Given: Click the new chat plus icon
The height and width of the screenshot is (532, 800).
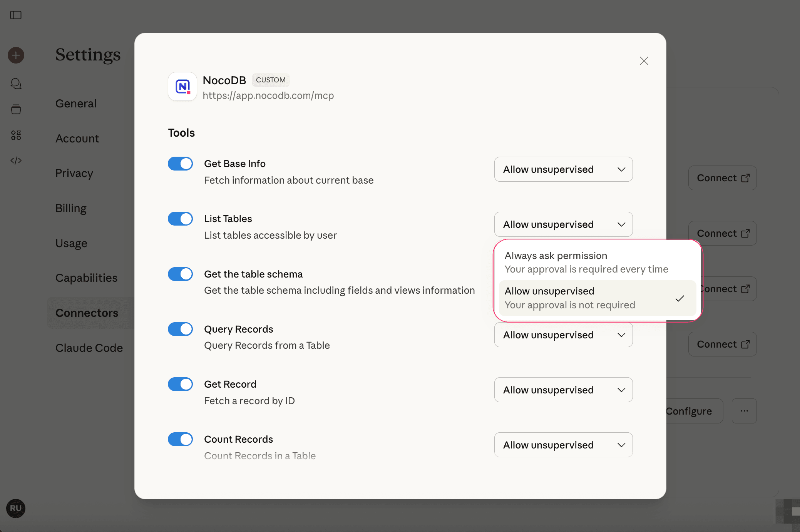Looking at the screenshot, I should click(16, 55).
